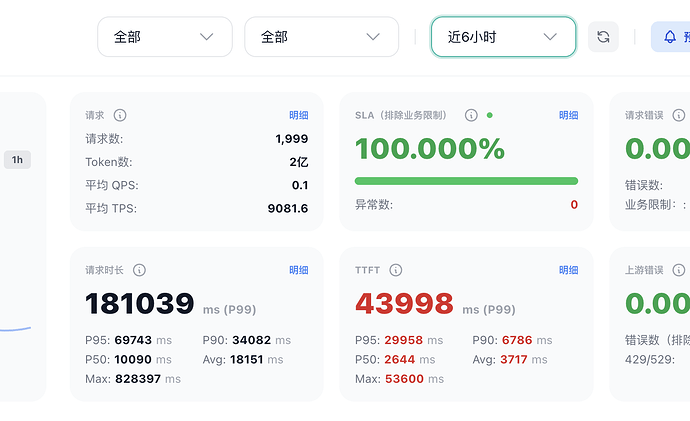Click the SLA green progress bar

tap(466, 181)
